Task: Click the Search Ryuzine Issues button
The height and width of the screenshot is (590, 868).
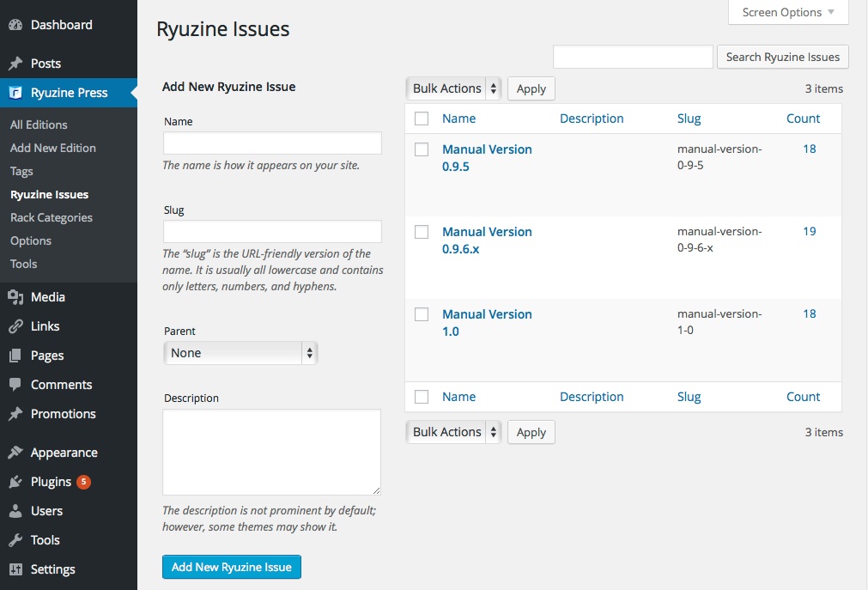Action: pyautogui.click(x=782, y=57)
